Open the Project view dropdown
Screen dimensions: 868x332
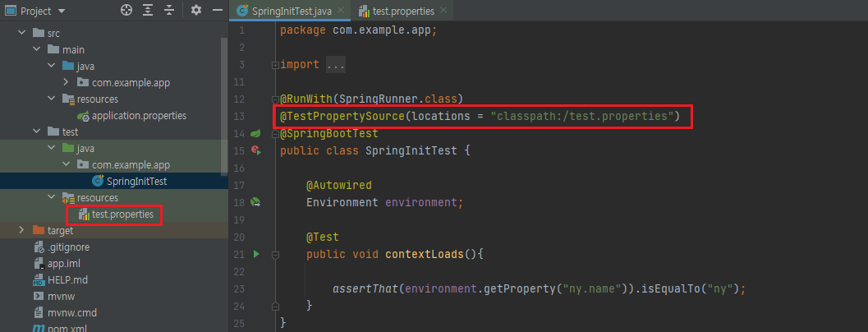[x=61, y=11]
